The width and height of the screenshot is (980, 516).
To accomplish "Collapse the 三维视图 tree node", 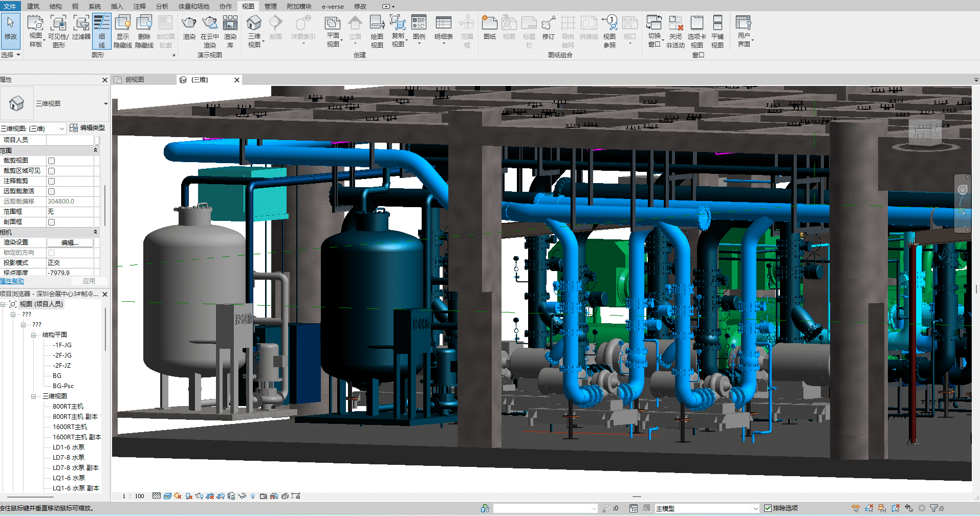I will (33, 396).
